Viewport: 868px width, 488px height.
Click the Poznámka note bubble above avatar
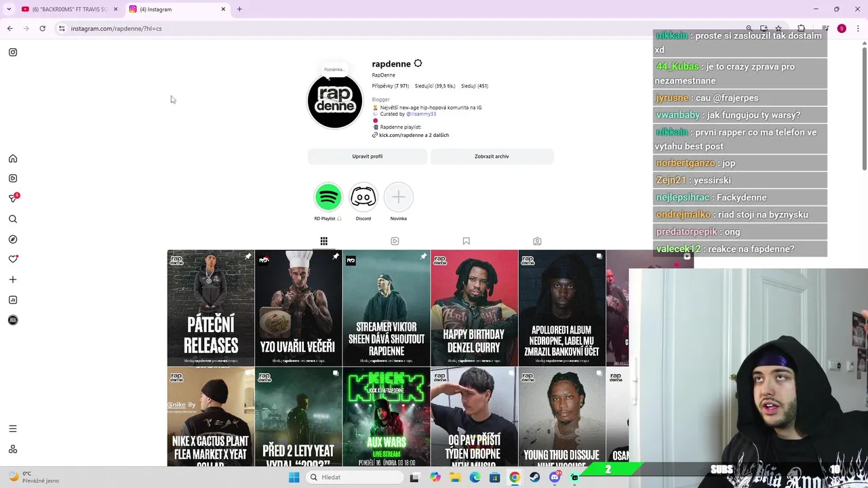(334, 69)
